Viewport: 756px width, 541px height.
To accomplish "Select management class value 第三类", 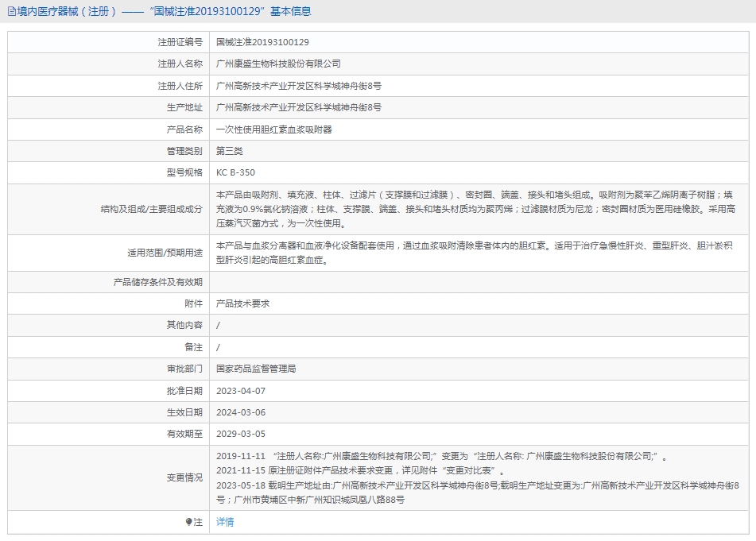I will coord(229,151).
